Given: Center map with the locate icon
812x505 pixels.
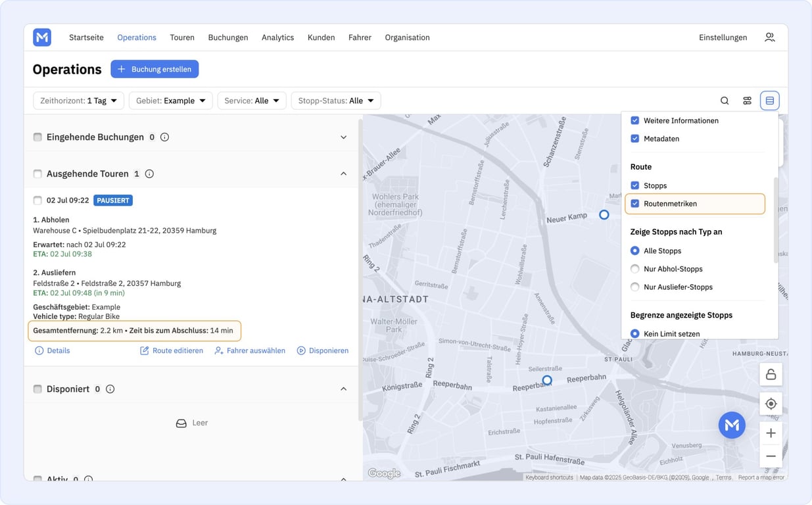Looking at the screenshot, I should coord(771,404).
